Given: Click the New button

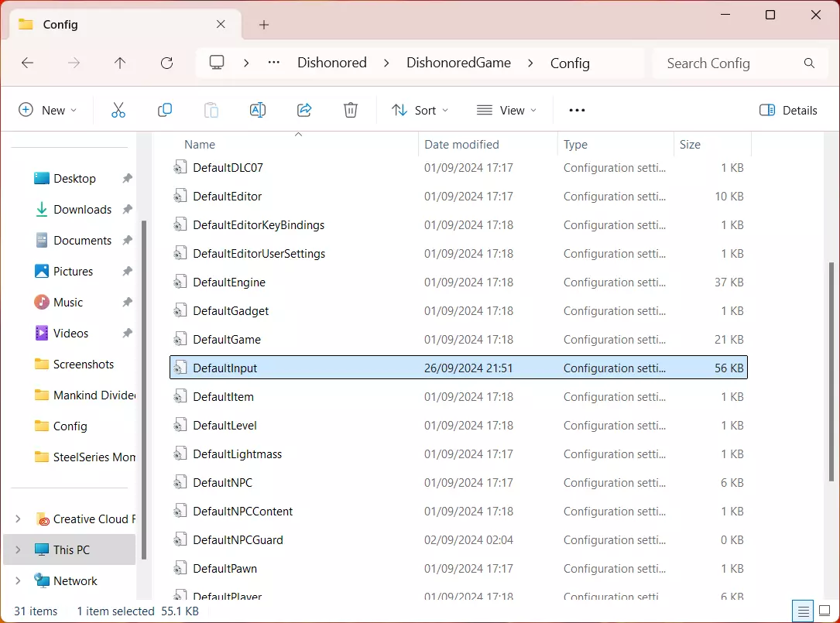Looking at the screenshot, I should pos(47,110).
